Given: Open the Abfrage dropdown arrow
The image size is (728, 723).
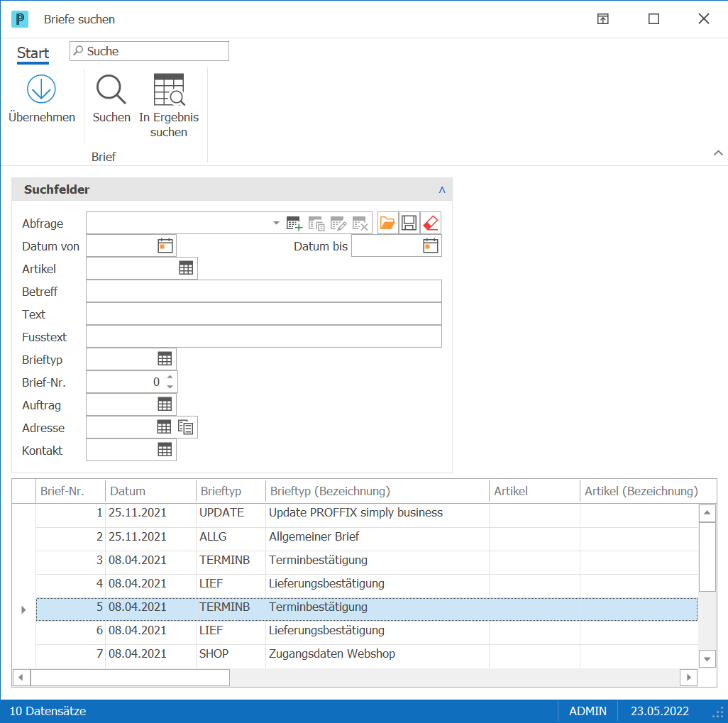Looking at the screenshot, I should pyautogui.click(x=276, y=223).
